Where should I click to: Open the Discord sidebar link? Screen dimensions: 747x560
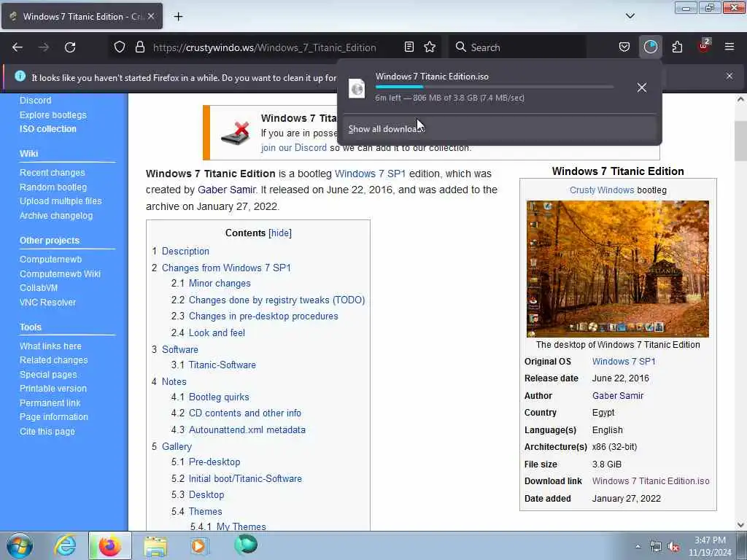pos(35,101)
